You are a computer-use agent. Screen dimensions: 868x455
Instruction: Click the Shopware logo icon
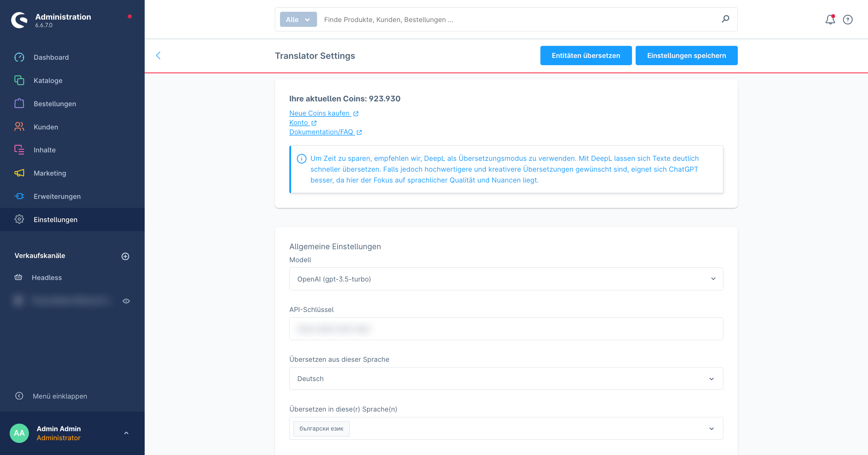click(x=19, y=20)
